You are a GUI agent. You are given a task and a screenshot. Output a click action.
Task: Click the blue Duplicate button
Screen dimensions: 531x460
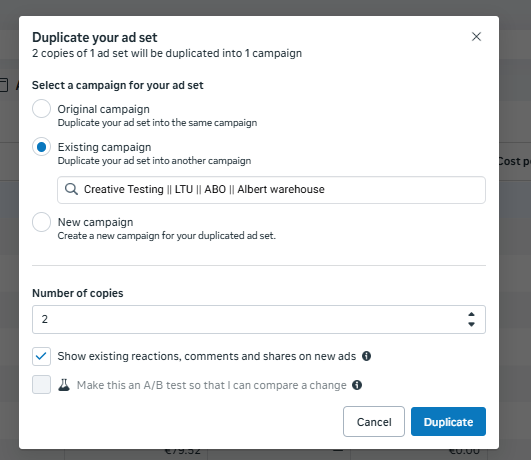448,422
